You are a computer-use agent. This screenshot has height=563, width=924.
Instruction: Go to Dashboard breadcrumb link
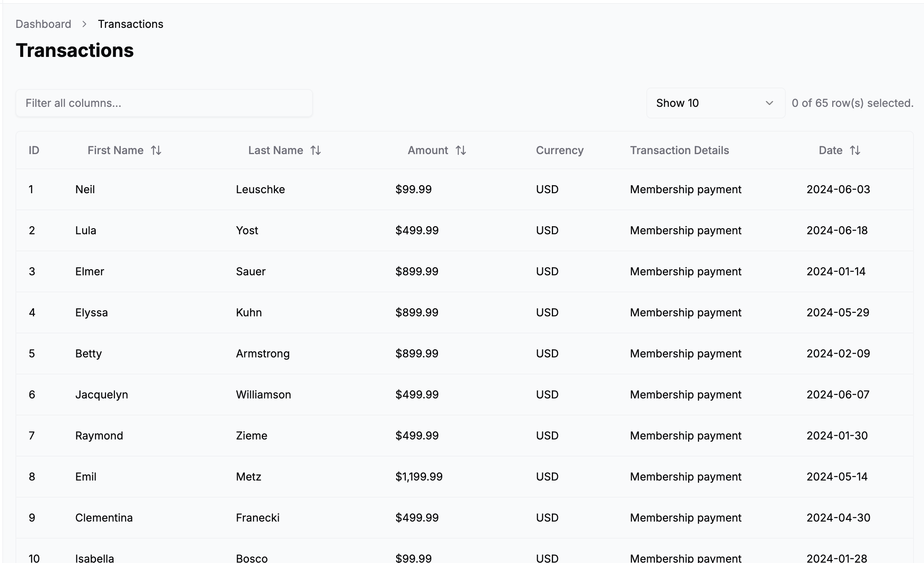click(43, 24)
